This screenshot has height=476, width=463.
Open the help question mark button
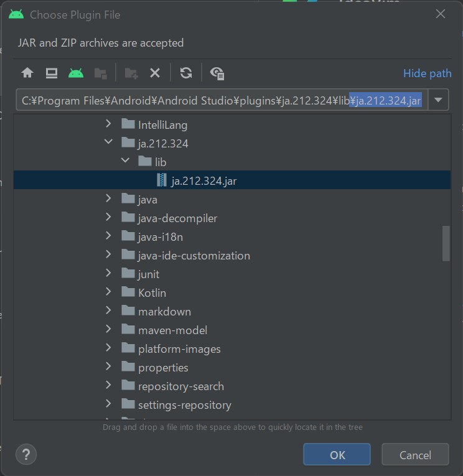tap(26, 454)
